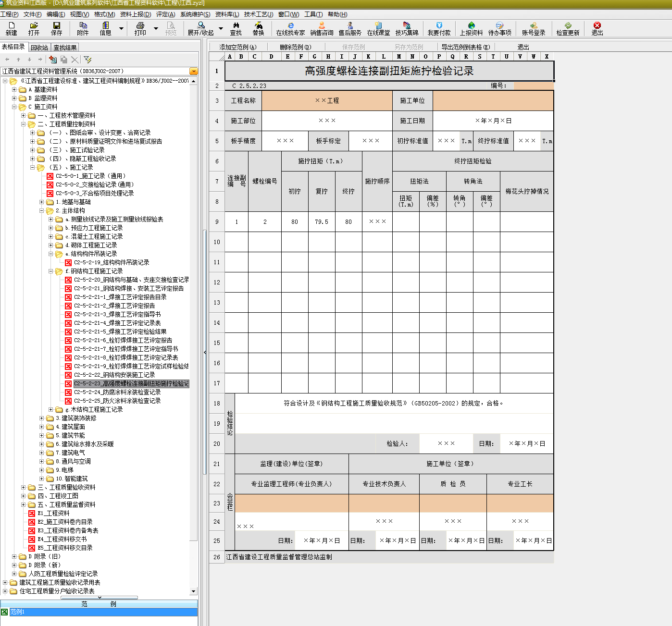Open 销售咨询 sales consultation
Viewport: 672px width, 626px height.
(322, 28)
